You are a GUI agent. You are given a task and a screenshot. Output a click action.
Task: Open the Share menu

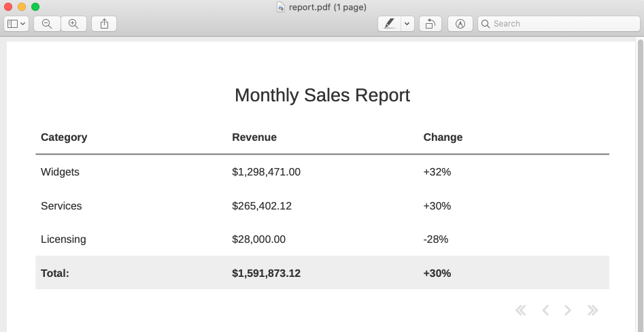(104, 24)
